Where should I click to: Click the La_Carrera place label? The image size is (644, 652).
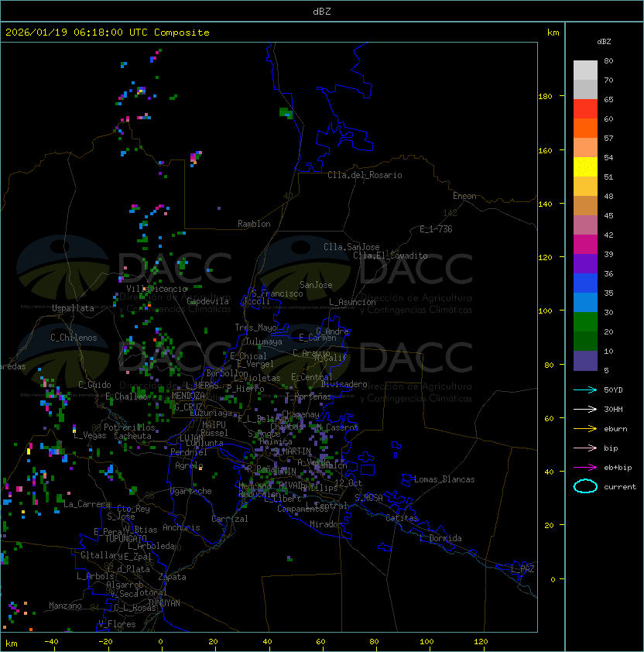point(87,504)
